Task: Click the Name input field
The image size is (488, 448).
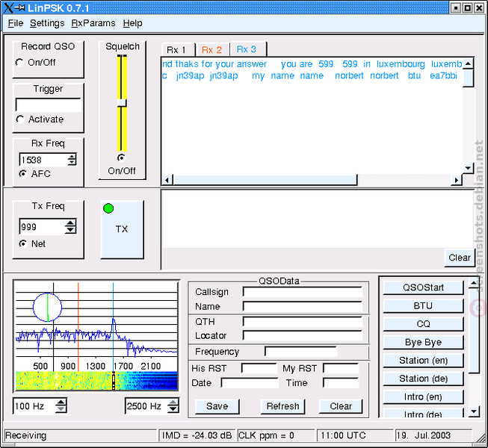Action: [x=303, y=306]
